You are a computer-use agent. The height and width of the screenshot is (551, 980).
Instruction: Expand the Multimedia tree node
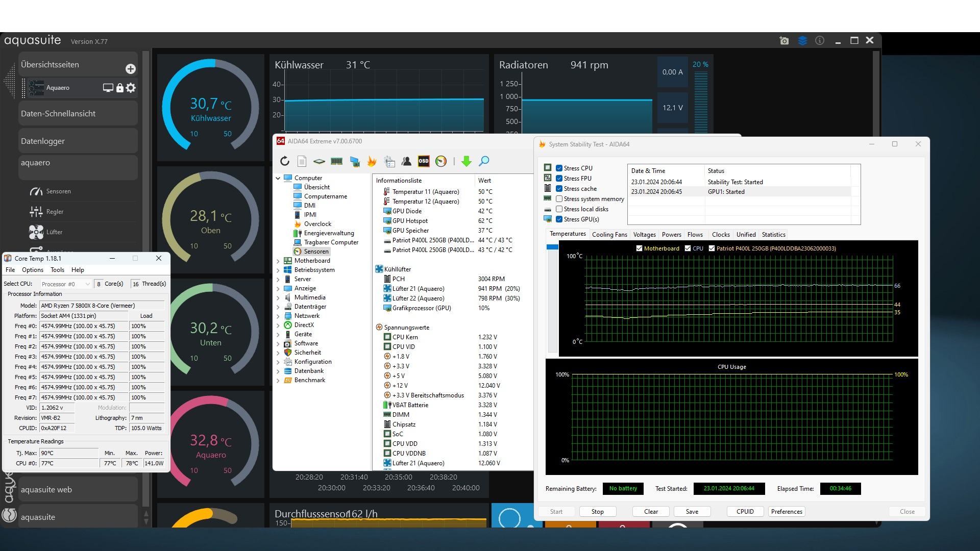point(278,297)
